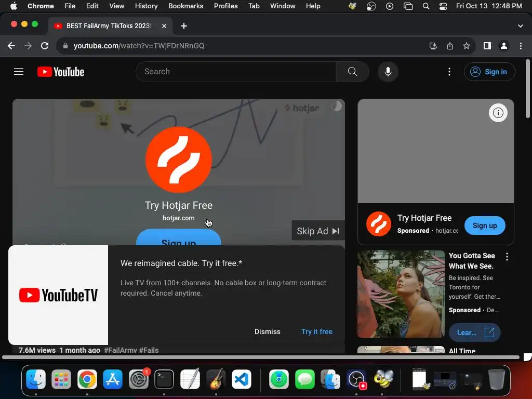Click 'You Gotta See What We See.' title
This screenshot has height=399, width=532.
tap(472, 261)
